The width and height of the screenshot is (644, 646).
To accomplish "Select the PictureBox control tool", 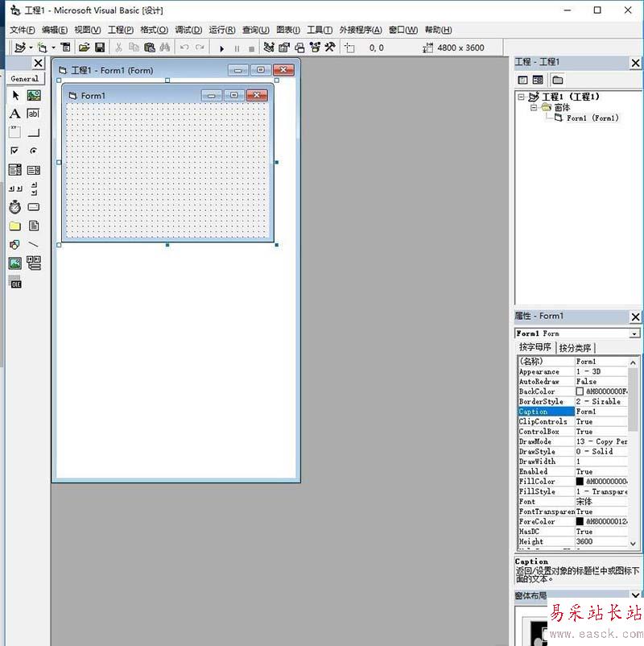I will pyautogui.click(x=34, y=96).
